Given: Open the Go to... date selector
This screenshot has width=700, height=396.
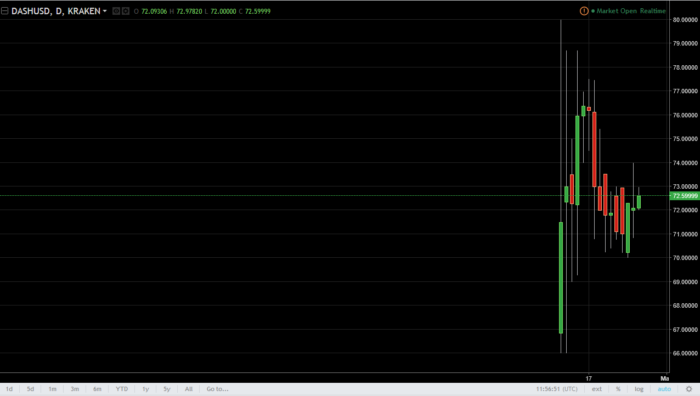Looking at the screenshot, I should [217, 389].
